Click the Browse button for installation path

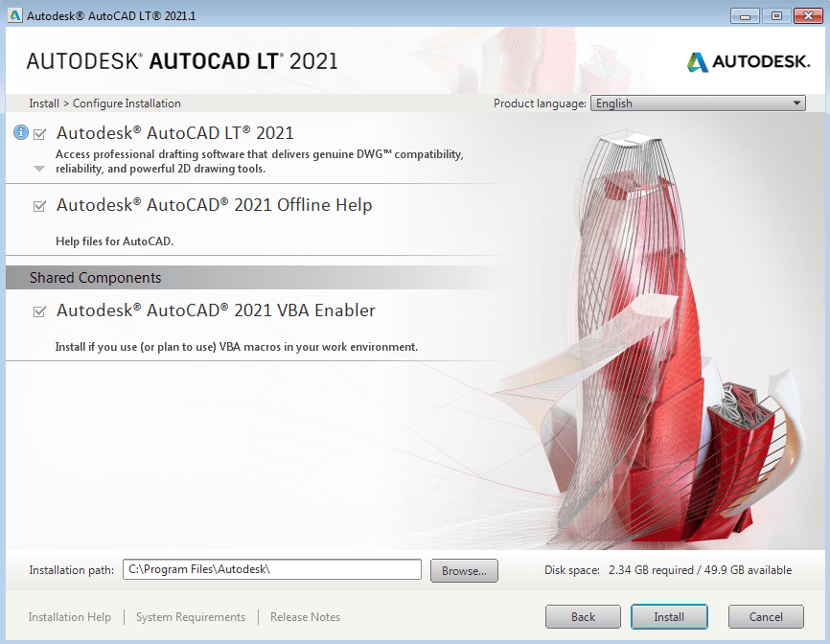point(464,570)
